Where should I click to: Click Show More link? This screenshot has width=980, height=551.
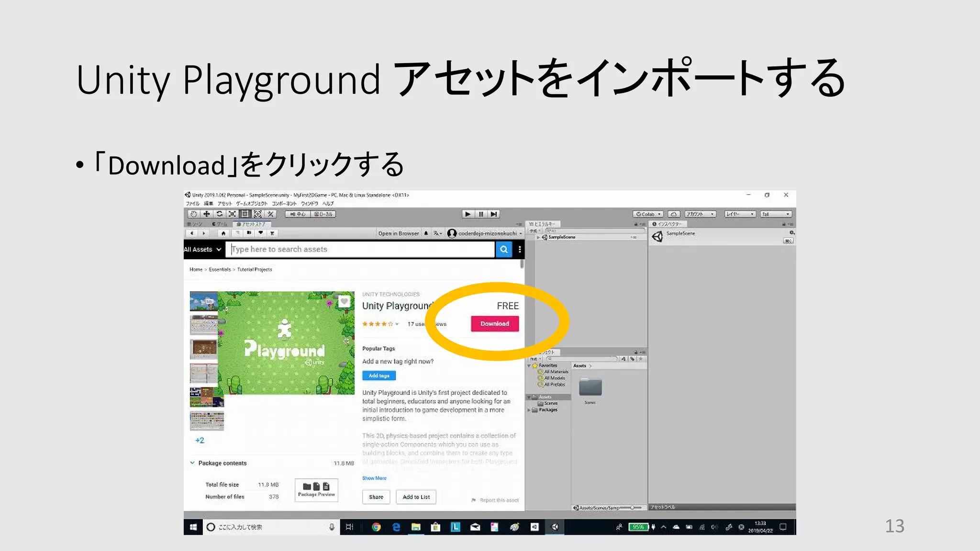[x=374, y=478]
